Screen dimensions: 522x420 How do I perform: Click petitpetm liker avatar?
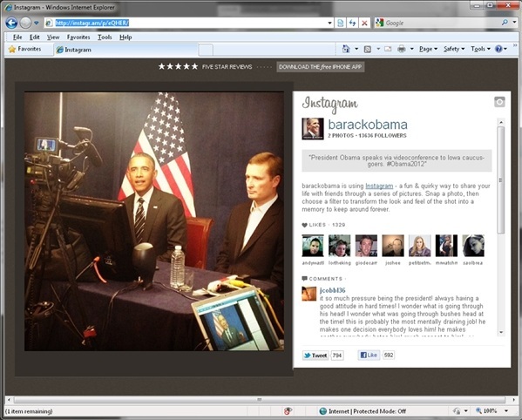[420, 246]
